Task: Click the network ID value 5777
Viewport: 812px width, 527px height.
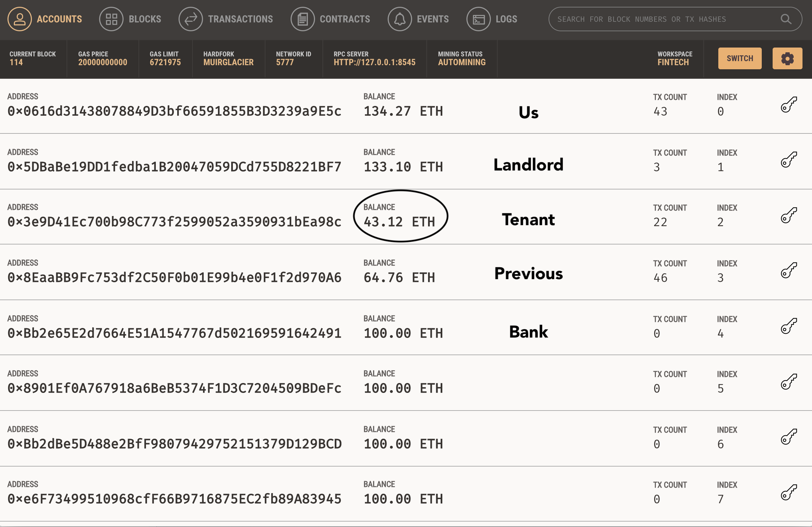Action: tap(285, 62)
